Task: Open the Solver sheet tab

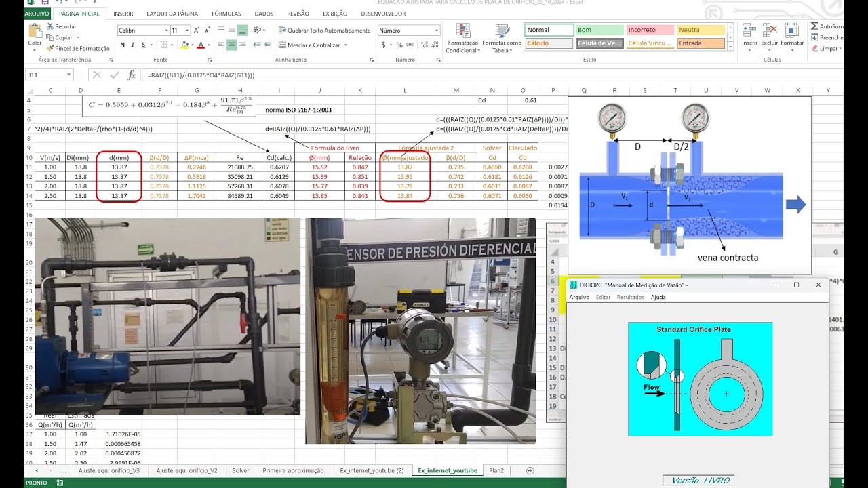Action: click(x=241, y=470)
